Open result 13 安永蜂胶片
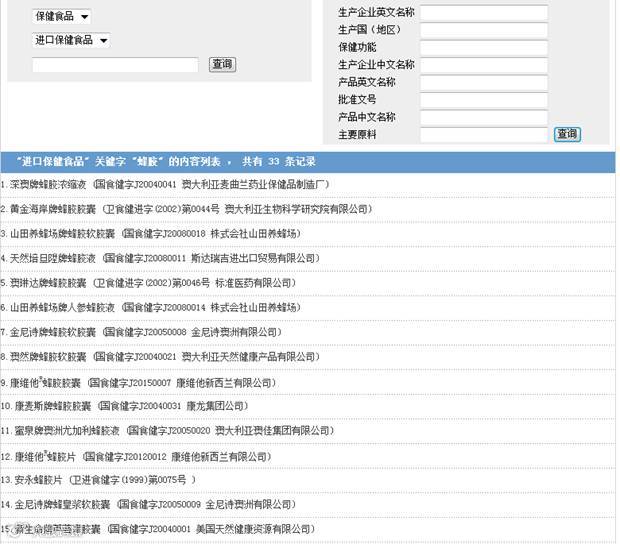 (x=98, y=480)
